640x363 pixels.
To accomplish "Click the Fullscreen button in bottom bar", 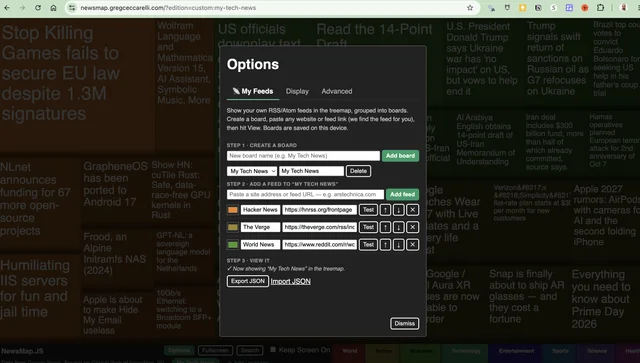I will point(215,350).
